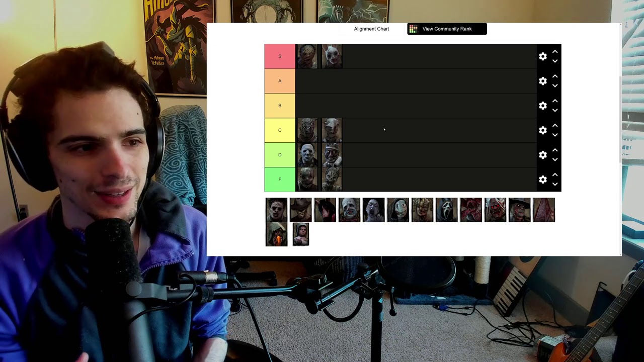Select white-masked Michael Myers in D tier
644x362 pixels.
(307, 155)
